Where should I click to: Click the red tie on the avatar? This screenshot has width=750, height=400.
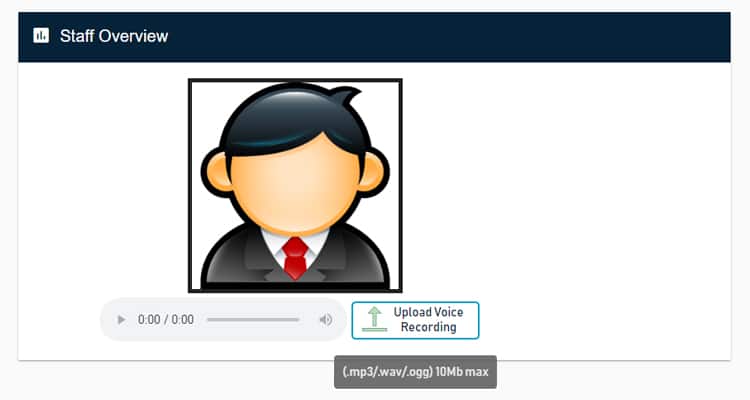point(295,258)
